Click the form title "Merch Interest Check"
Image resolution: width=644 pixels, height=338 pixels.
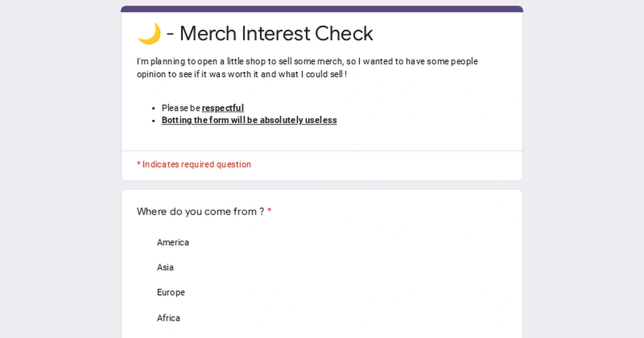click(x=275, y=33)
